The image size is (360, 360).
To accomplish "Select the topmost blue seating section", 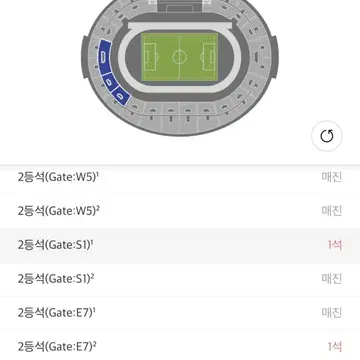I will coord(104,57).
